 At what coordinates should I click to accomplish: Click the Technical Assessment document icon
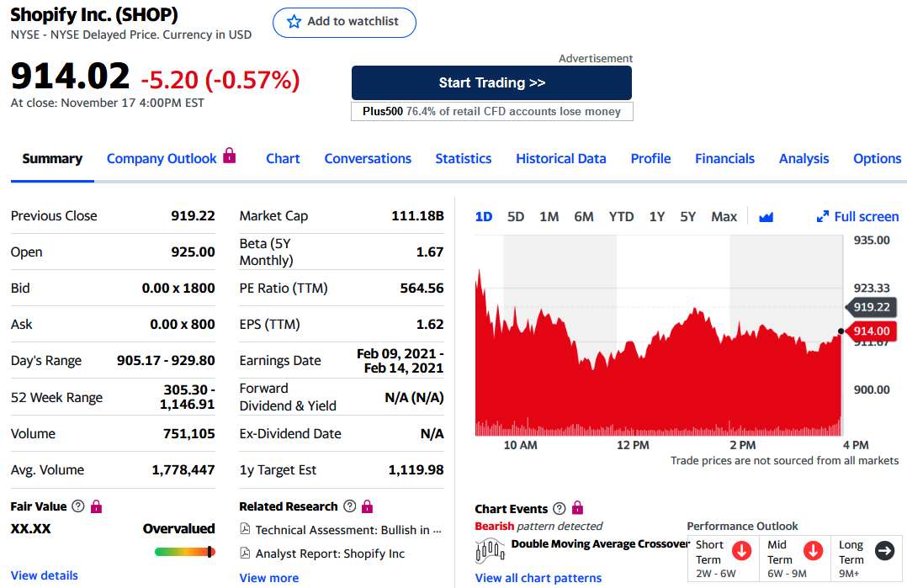pyautogui.click(x=246, y=529)
